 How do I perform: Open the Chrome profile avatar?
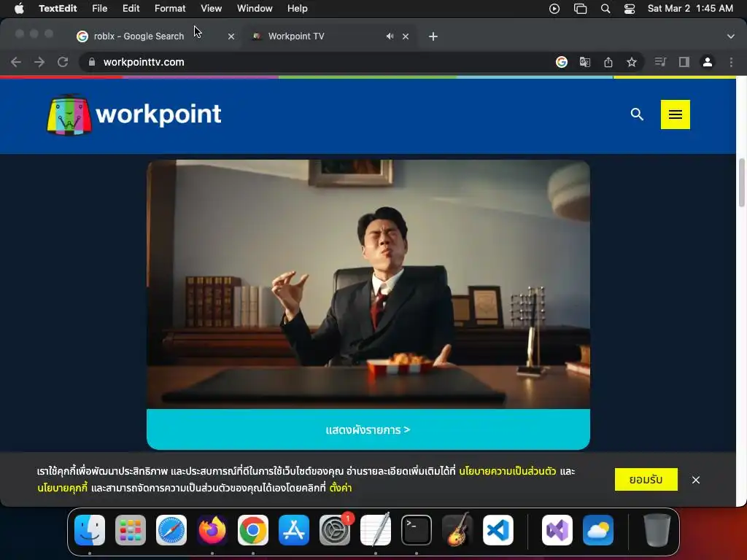pos(708,62)
